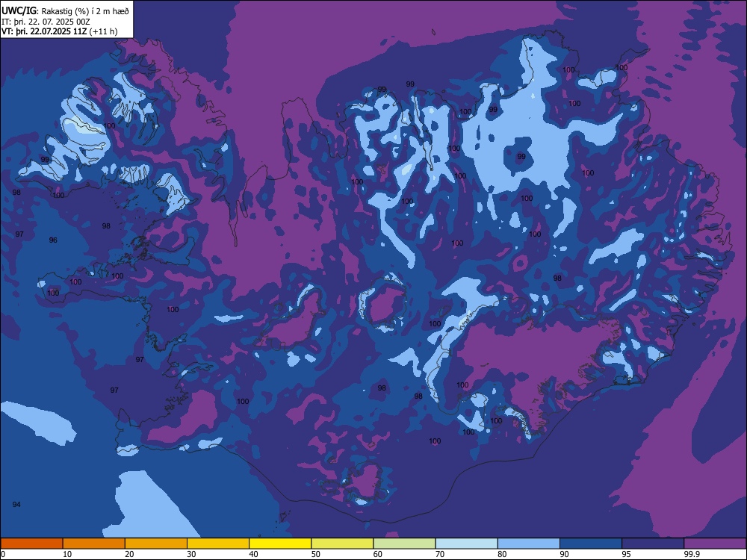747x560 pixels.
Task: Click the pale blue 70–80 legend swatch
Action: (x=466, y=544)
